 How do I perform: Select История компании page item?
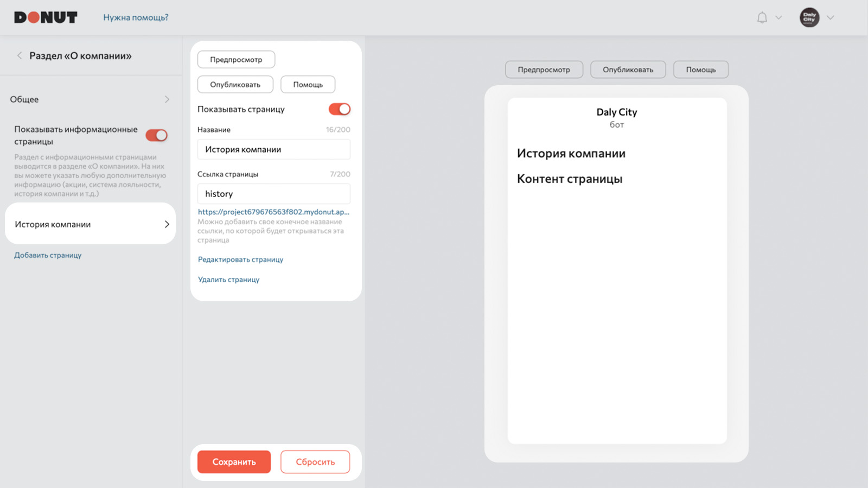tap(90, 224)
